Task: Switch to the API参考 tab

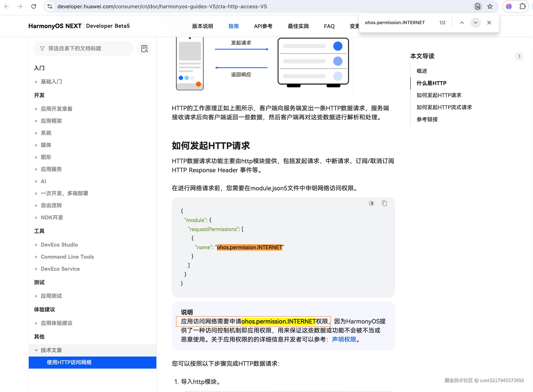Action: click(263, 26)
